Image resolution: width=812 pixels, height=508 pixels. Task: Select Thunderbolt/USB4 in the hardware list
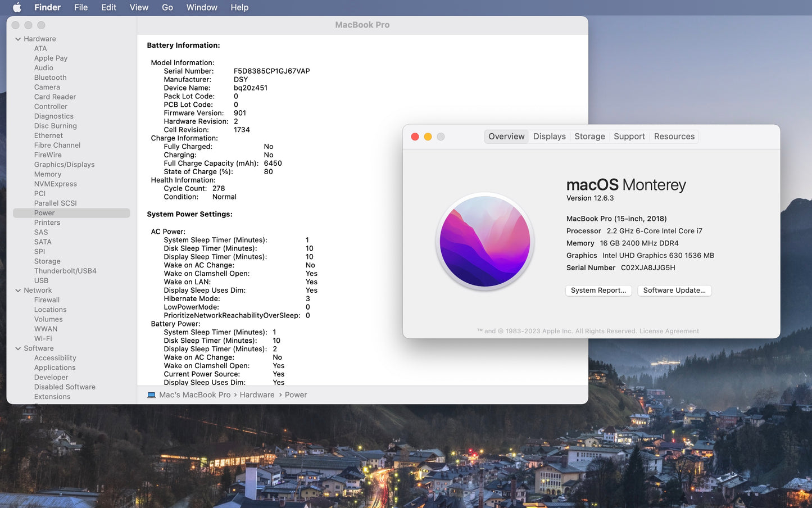pyautogui.click(x=65, y=271)
